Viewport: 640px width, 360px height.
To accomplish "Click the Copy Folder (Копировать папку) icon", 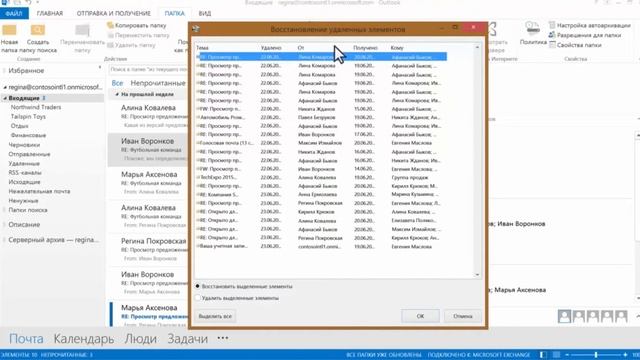I will click(110, 25).
